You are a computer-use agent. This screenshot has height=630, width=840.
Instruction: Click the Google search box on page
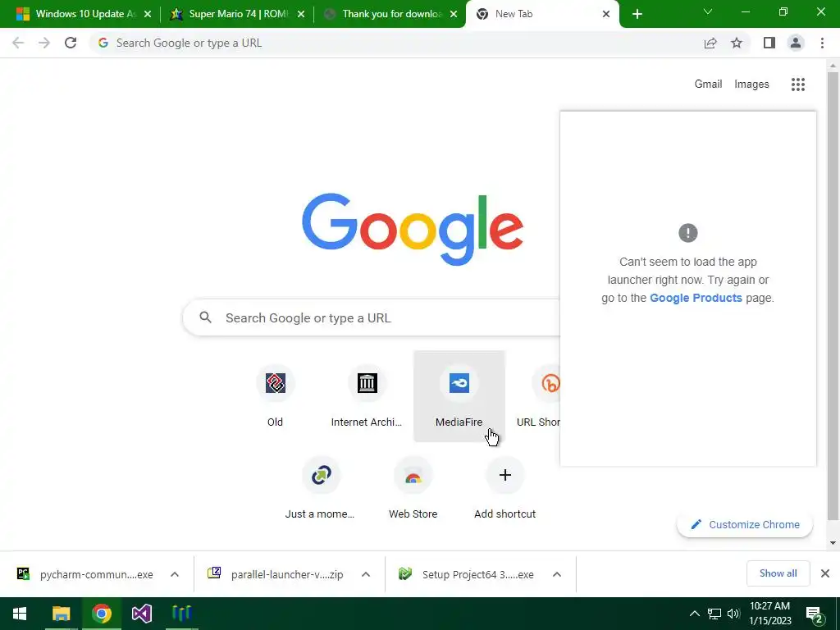(372, 317)
